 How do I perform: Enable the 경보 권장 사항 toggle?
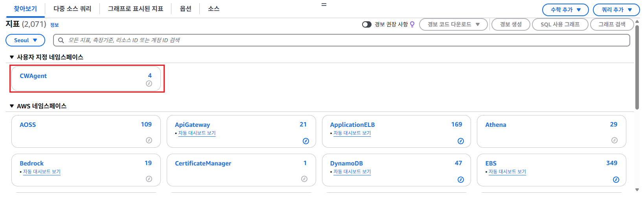point(366,24)
